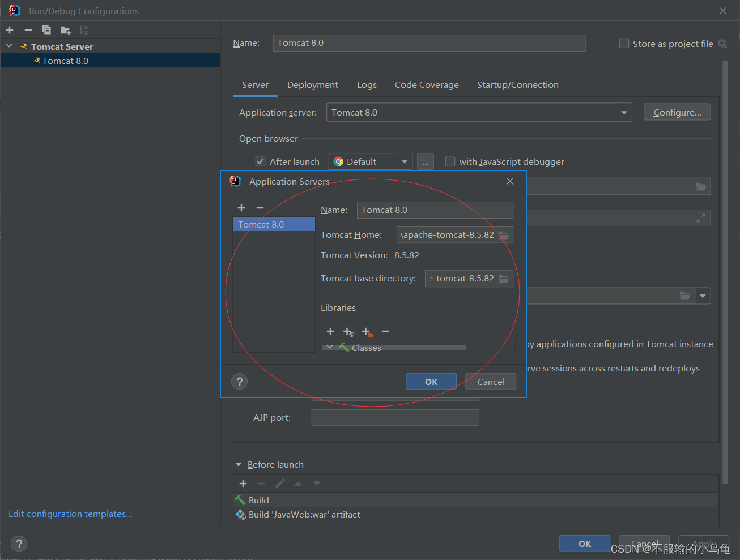Screen dimensions: 740x560
Task: Collapse the Before launch section
Action: pos(239,465)
